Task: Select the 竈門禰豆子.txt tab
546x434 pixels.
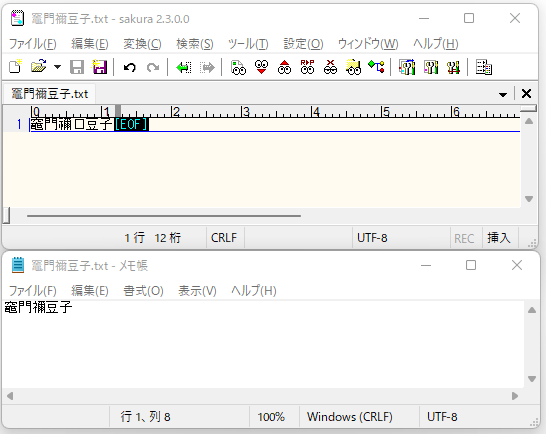Action: pyautogui.click(x=49, y=94)
